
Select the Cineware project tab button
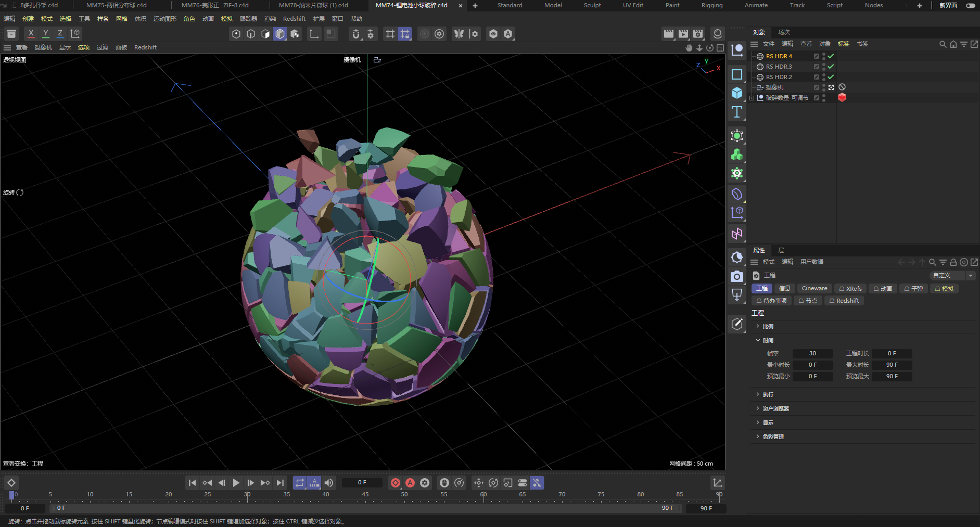[x=814, y=288]
